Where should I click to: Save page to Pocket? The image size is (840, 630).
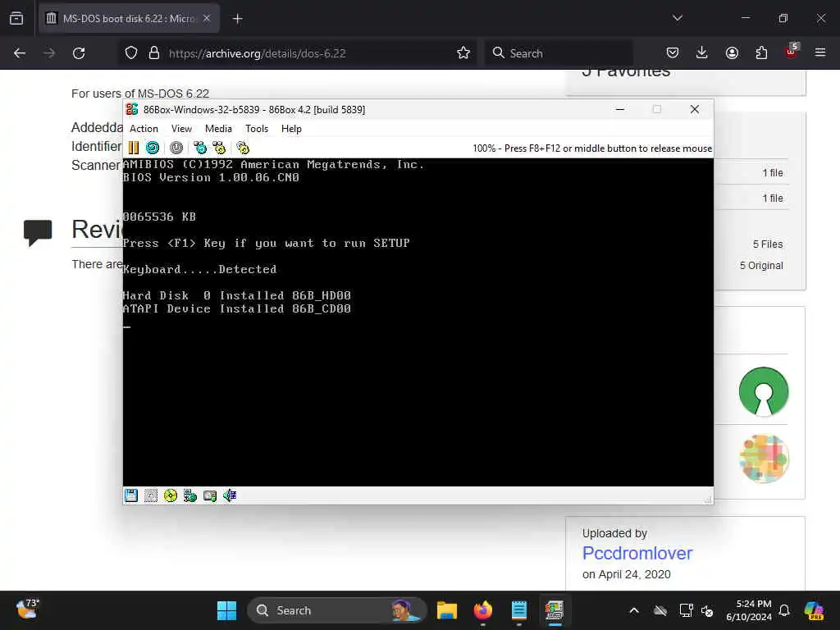(x=673, y=53)
